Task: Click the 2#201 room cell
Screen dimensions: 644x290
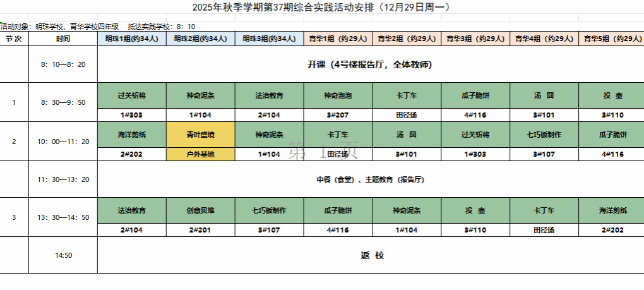Action: coord(200,230)
